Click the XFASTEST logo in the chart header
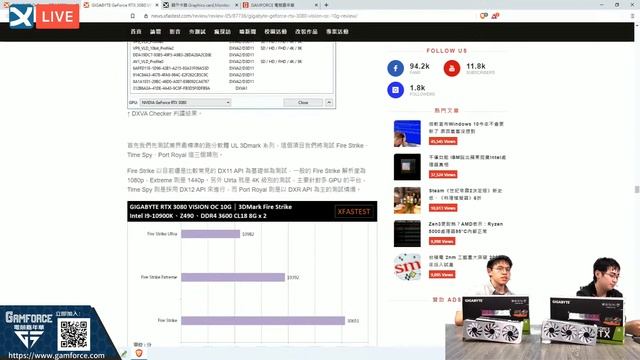 pyautogui.click(x=354, y=211)
